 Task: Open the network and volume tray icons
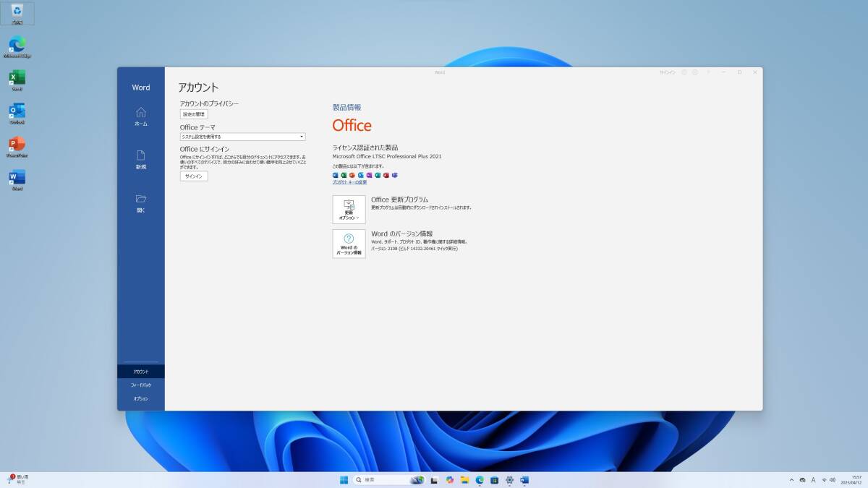828,480
